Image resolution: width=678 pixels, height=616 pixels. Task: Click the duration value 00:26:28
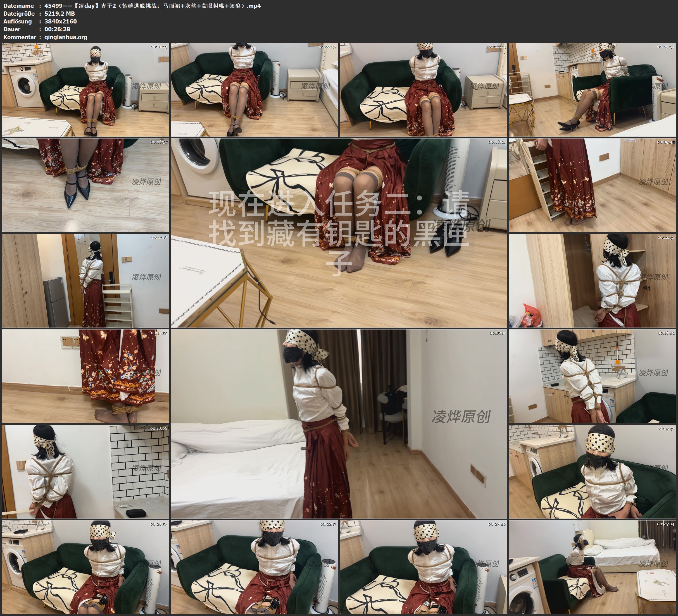pos(57,29)
